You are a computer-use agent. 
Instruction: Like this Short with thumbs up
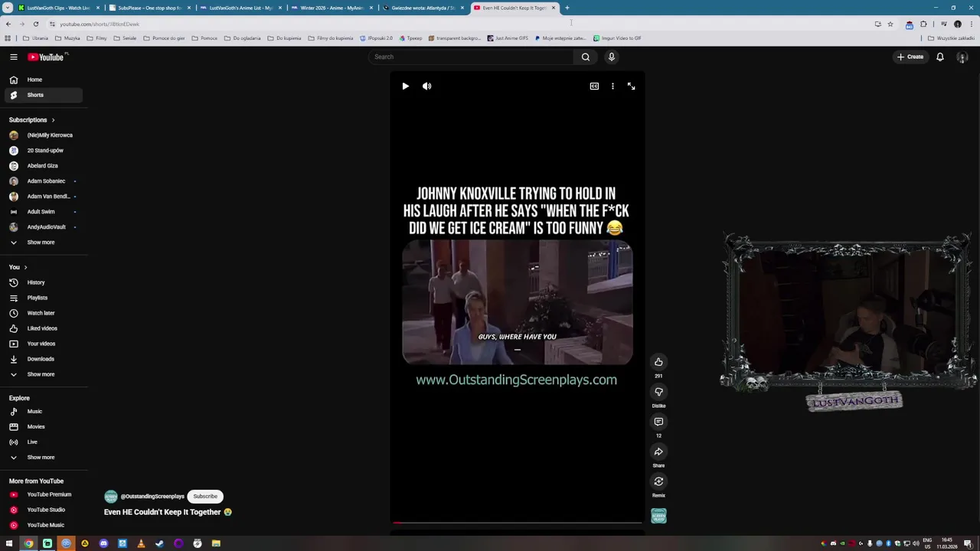658,362
